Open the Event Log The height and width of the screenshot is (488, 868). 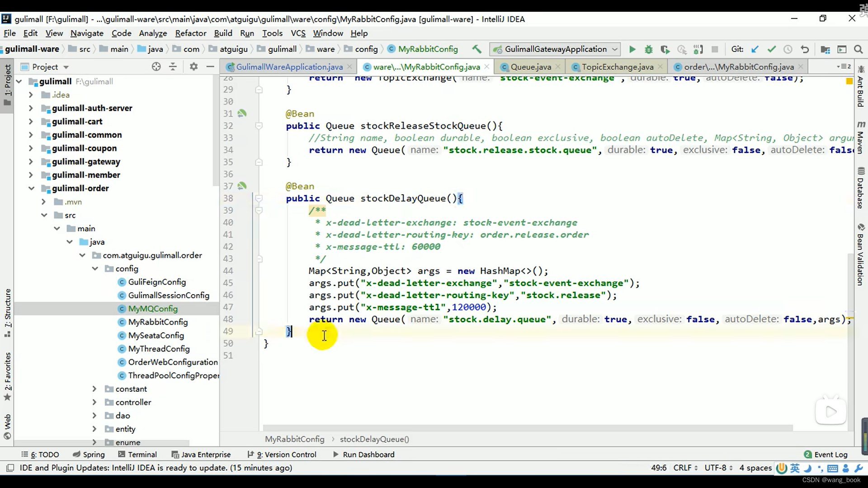coord(826,455)
